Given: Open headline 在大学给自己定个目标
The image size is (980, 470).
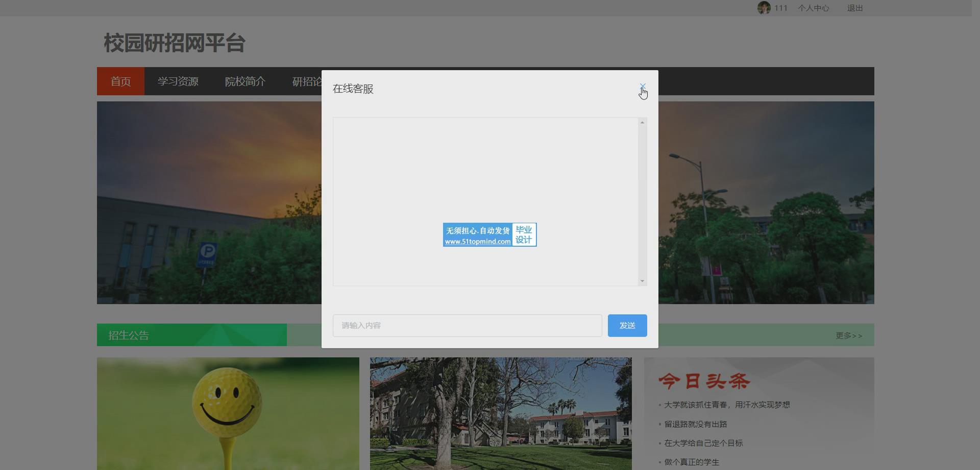Looking at the screenshot, I should pyautogui.click(x=703, y=443).
